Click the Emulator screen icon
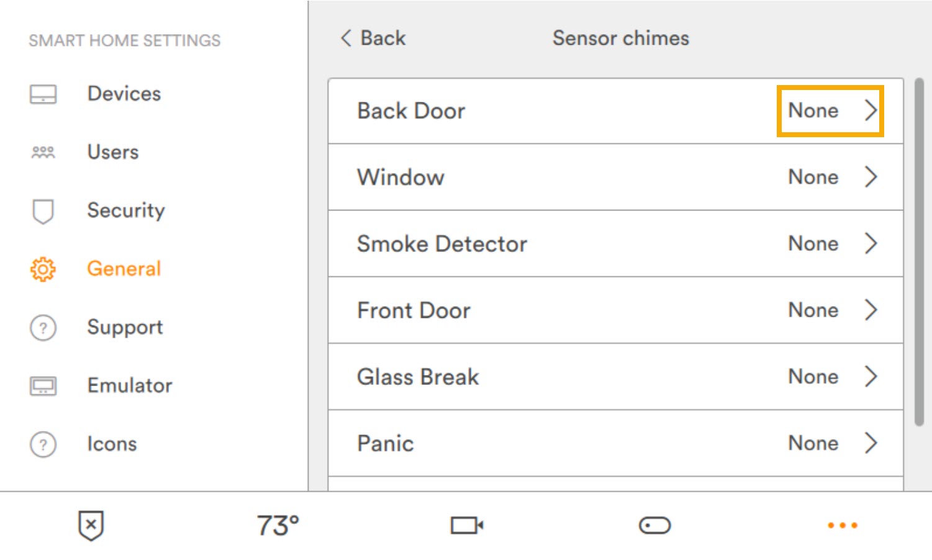The height and width of the screenshot is (560, 932). (x=43, y=386)
